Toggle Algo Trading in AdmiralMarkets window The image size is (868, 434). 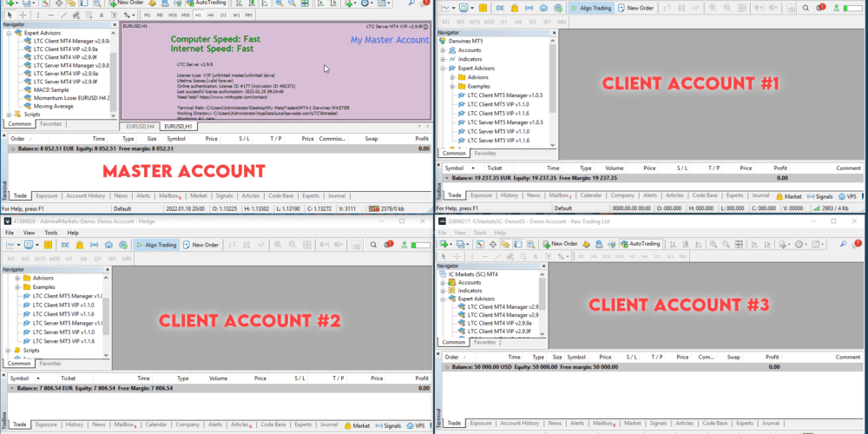point(156,245)
